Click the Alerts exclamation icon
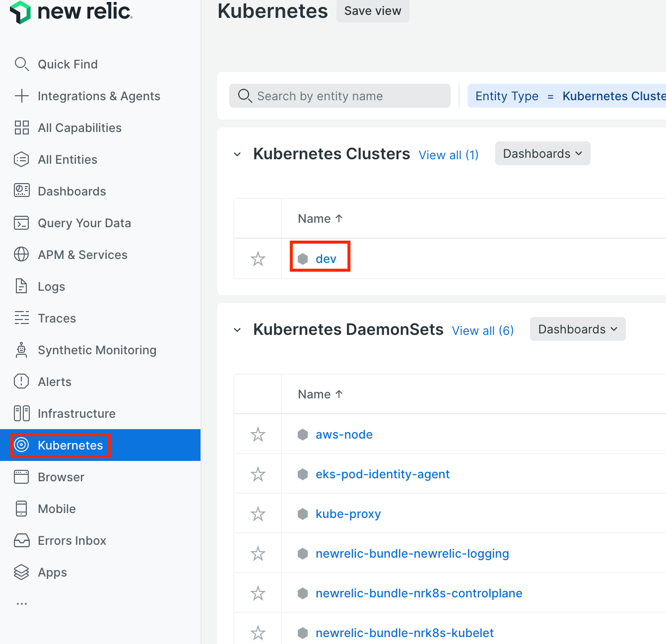Image resolution: width=666 pixels, height=644 pixels. pos(21,382)
